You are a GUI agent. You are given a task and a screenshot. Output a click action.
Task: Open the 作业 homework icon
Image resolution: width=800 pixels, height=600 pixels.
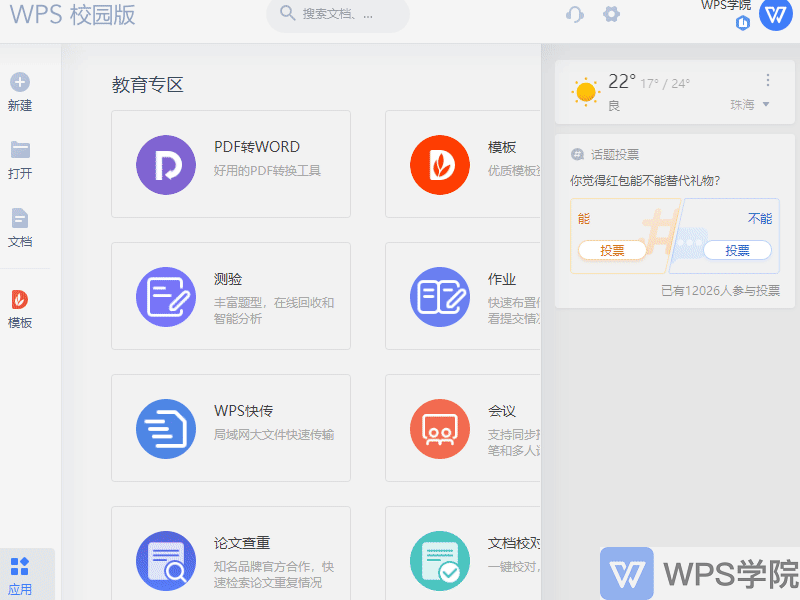pos(440,297)
